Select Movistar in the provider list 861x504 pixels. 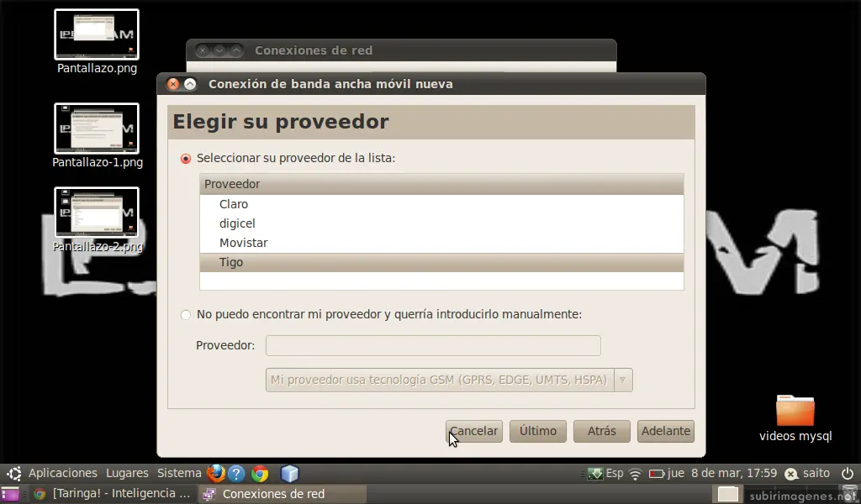pos(441,243)
